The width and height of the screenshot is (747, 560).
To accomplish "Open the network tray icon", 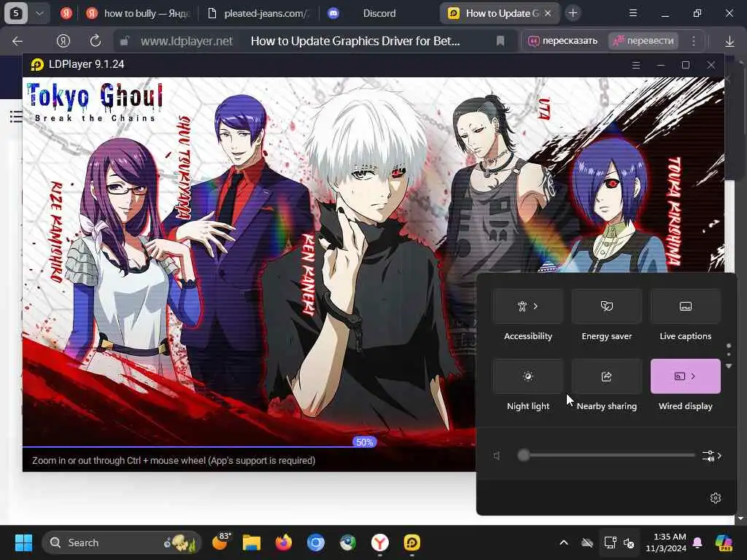I will (x=610, y=542).
